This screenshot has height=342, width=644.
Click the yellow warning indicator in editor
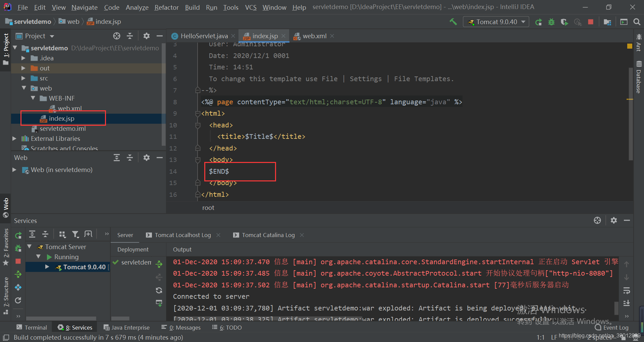tap(630, 46)
